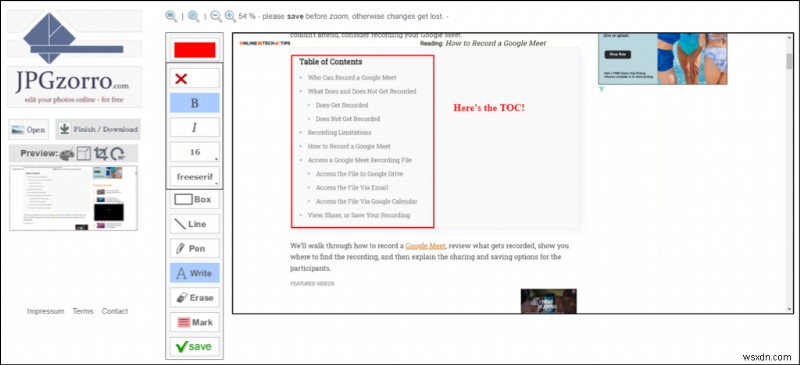Screen dimensions: 800x365
Task: Rotate image 90 degrees
Action: tap(118, 154)
